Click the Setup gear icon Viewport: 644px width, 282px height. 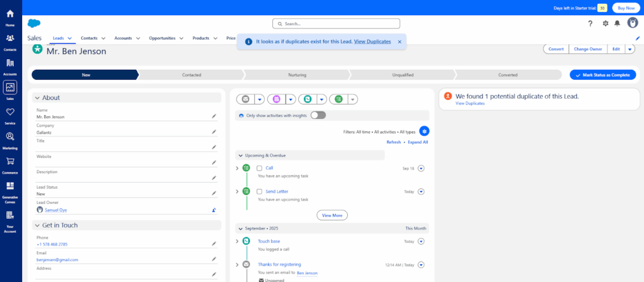pyautogui.click(x=605, y=23)
